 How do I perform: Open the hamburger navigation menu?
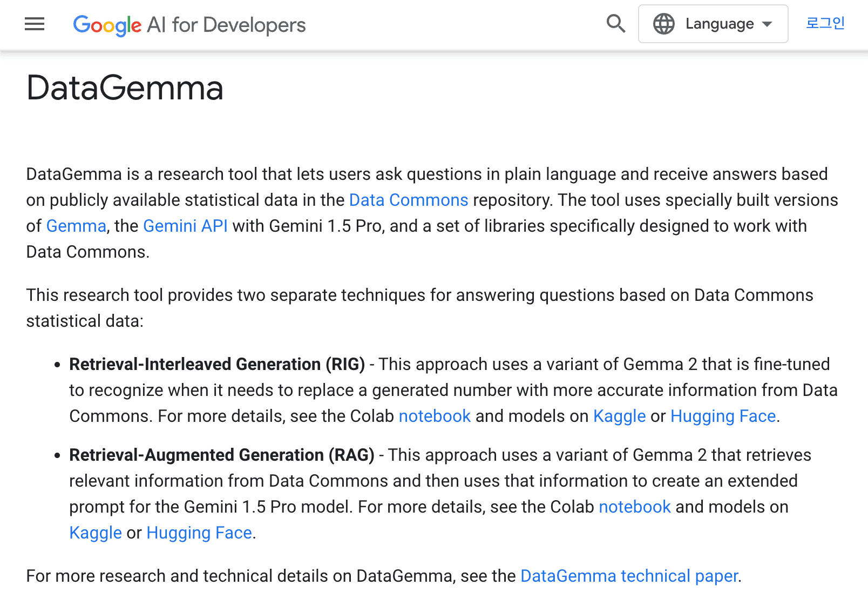tap(35, 24)
